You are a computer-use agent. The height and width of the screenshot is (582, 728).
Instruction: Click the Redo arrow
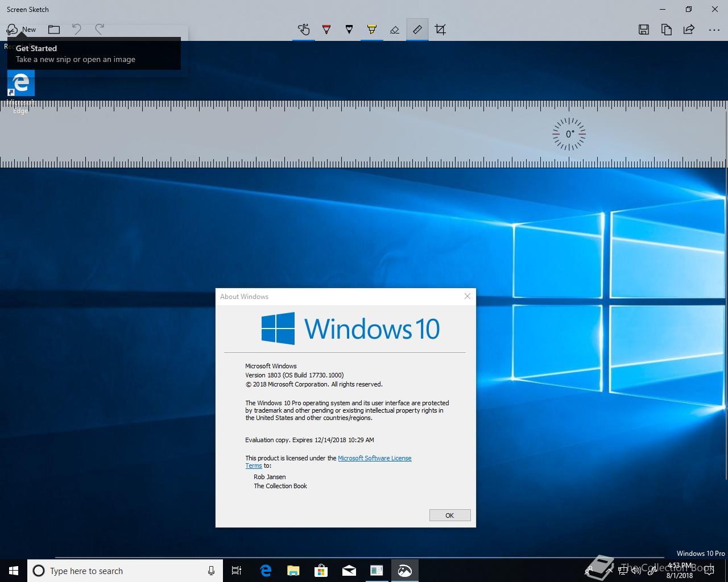click(x=100, y=29)
